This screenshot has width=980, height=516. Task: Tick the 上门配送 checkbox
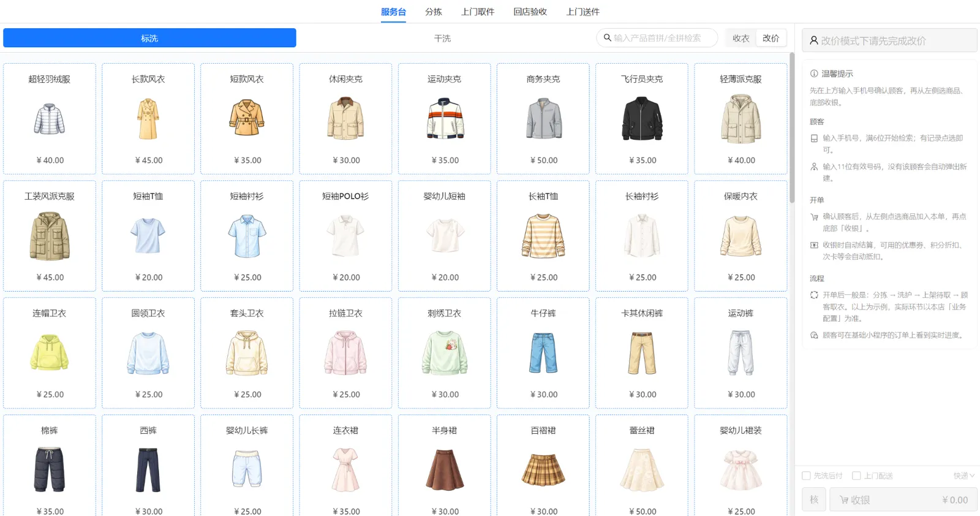(856, 476)
